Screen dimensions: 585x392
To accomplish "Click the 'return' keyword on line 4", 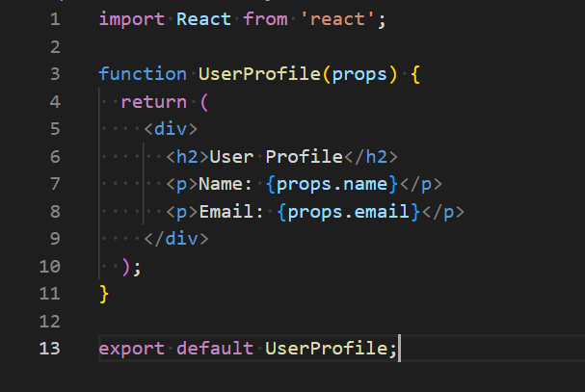I will 153,102.
